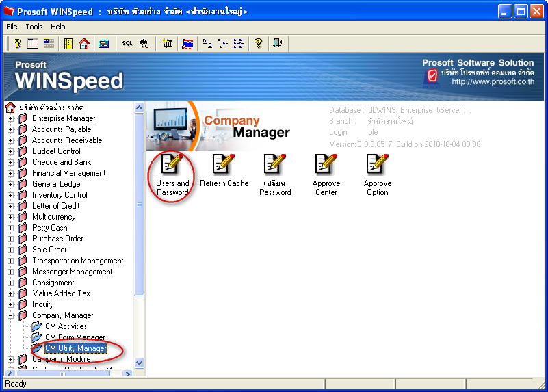Click the CM Utility Manager folder icon
This screenshot has width=548, height=392.
[x=36, y=348]
